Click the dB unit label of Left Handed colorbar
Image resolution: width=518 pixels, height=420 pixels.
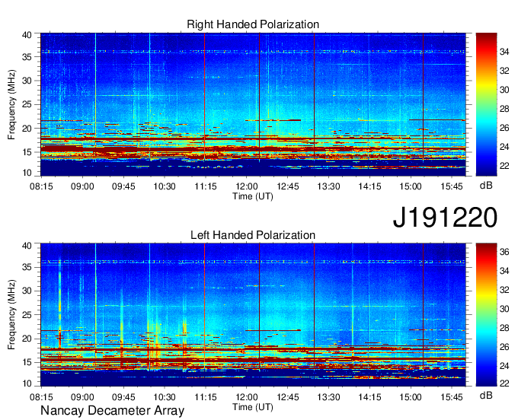pyautogui.click(x=486, y=395)
